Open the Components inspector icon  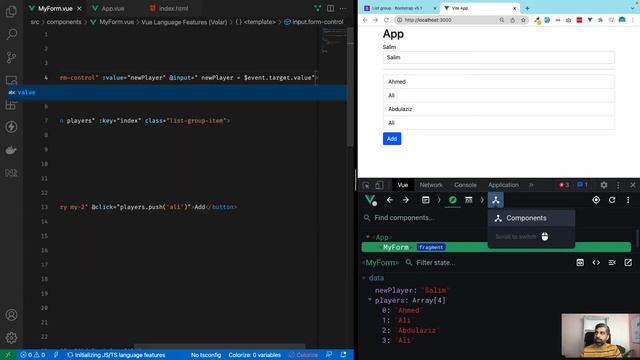(496, 200)
